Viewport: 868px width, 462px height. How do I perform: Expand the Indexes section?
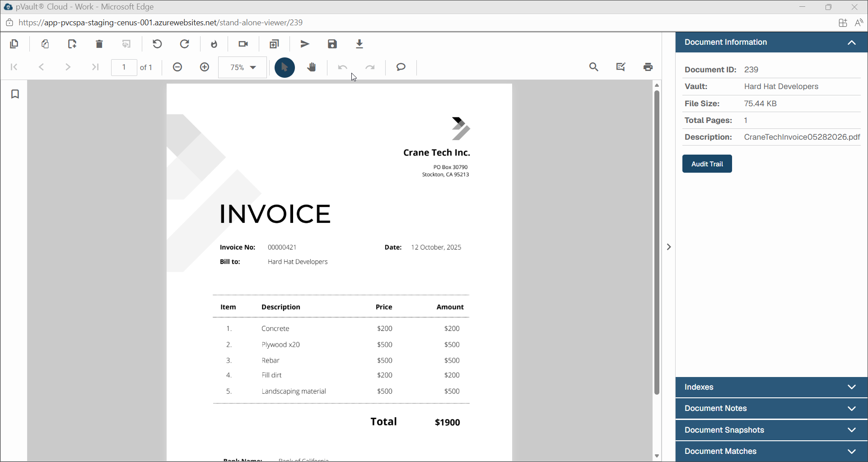(x=771, y=387)
